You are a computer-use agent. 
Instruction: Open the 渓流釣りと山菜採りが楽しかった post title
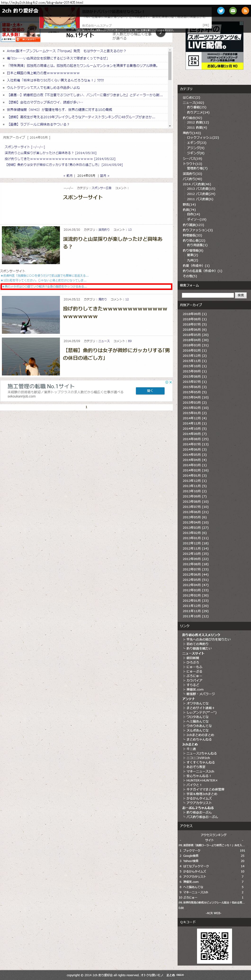click(112, 243)
